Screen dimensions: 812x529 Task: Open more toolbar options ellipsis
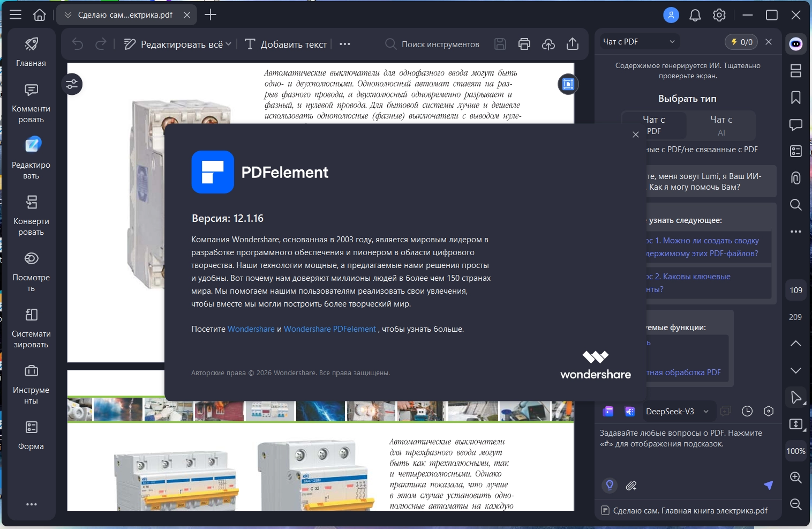click(345, 44)
